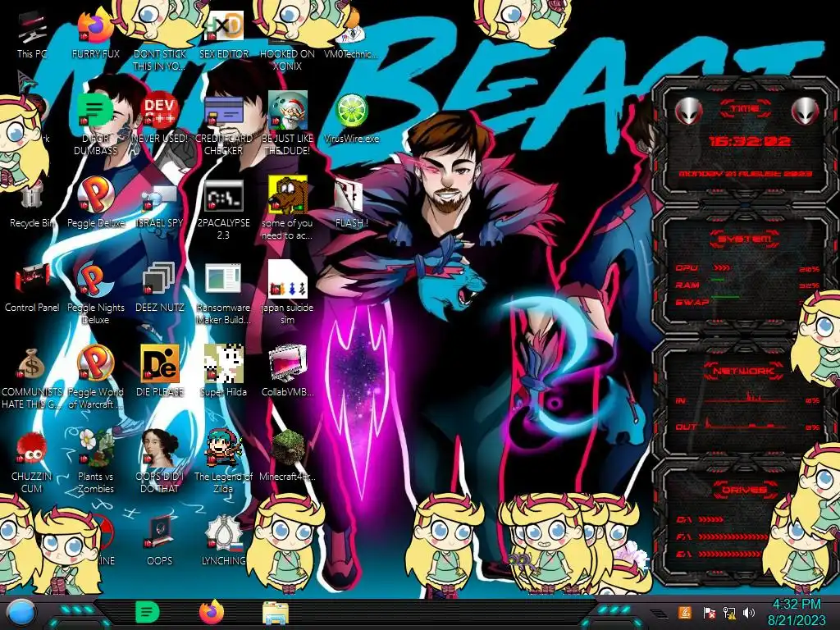
Task: Select the OOPS Alienware laptop icon
Action: (x=160, y=541)
